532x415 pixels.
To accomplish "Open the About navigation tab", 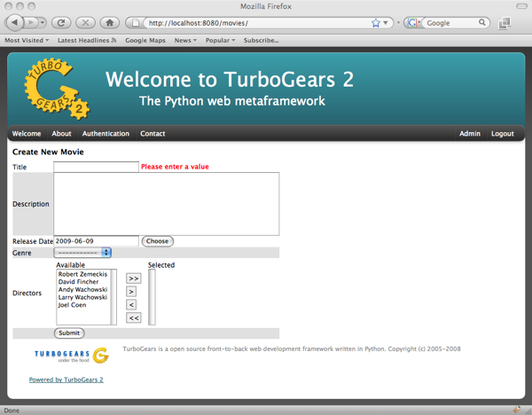I will click(61, 134).
